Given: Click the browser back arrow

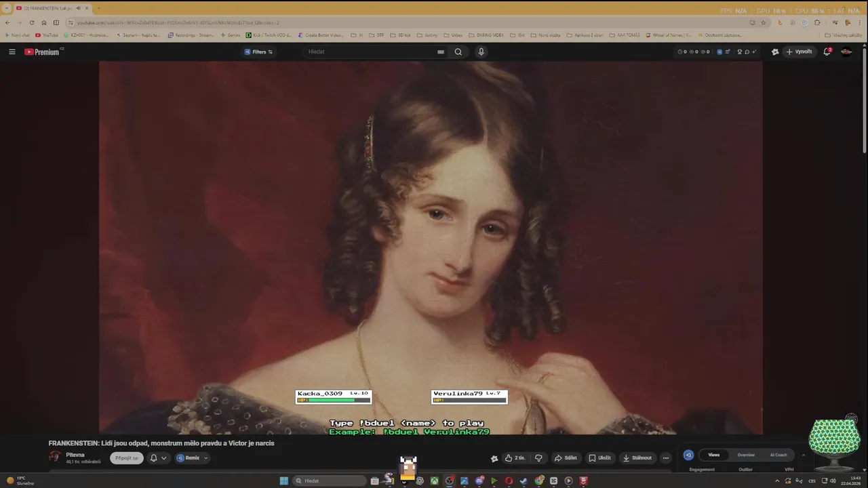Looking at the screenshot, I should click(7, 22).
